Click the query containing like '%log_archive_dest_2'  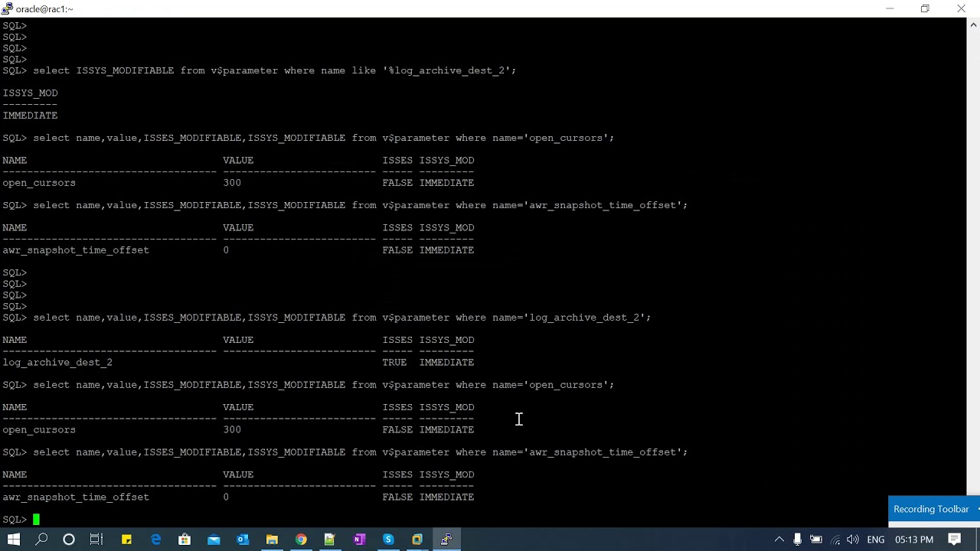click(x=274, y=70)
